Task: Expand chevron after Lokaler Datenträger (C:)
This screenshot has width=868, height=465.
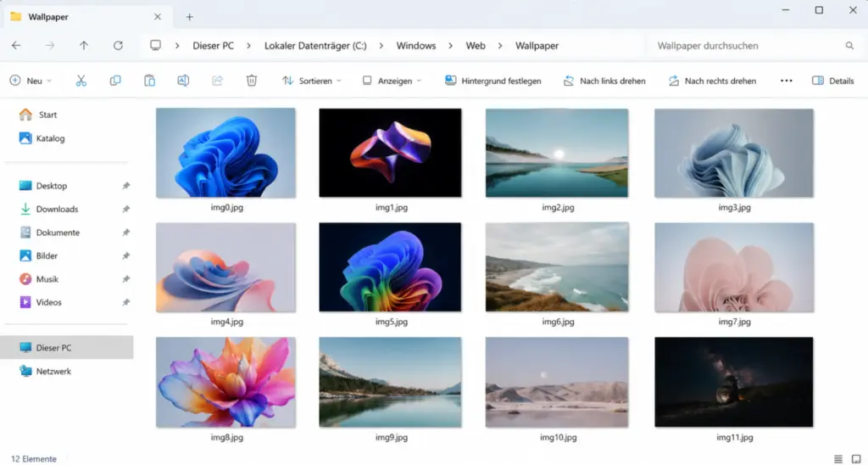Action: [381, 46]
